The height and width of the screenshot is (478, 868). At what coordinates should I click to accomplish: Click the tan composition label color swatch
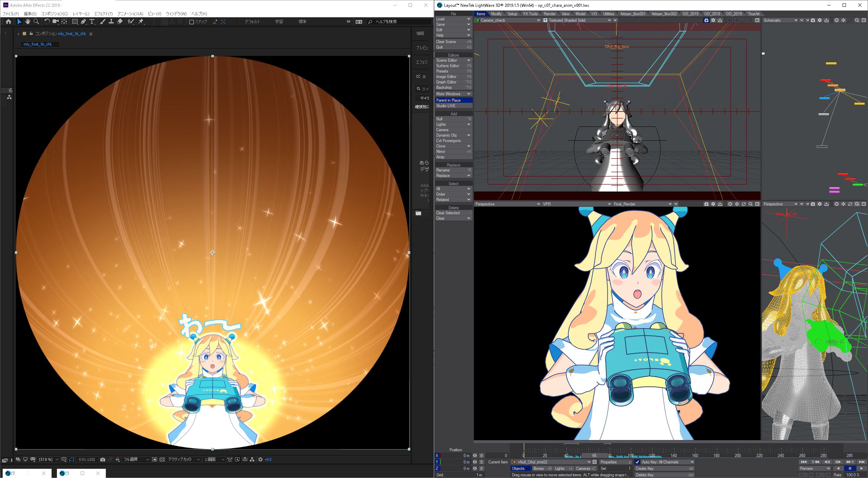click(x=24, y=34)
